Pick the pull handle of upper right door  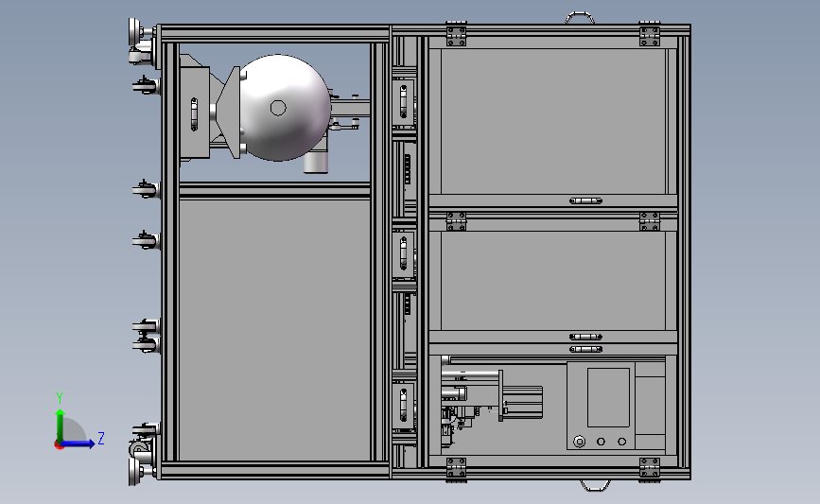(585, 200)
